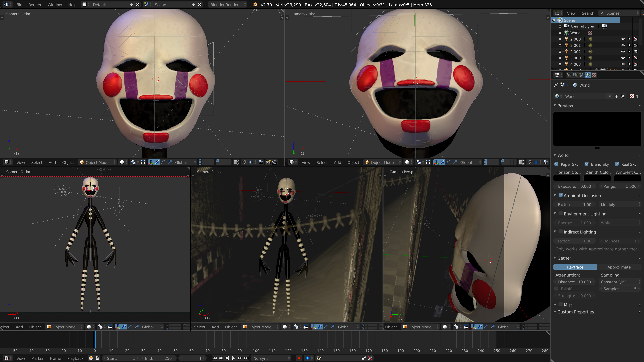Toggle the Real Sky checkbox
Viewport: 644px width, 362px height.
click(617, 164)
